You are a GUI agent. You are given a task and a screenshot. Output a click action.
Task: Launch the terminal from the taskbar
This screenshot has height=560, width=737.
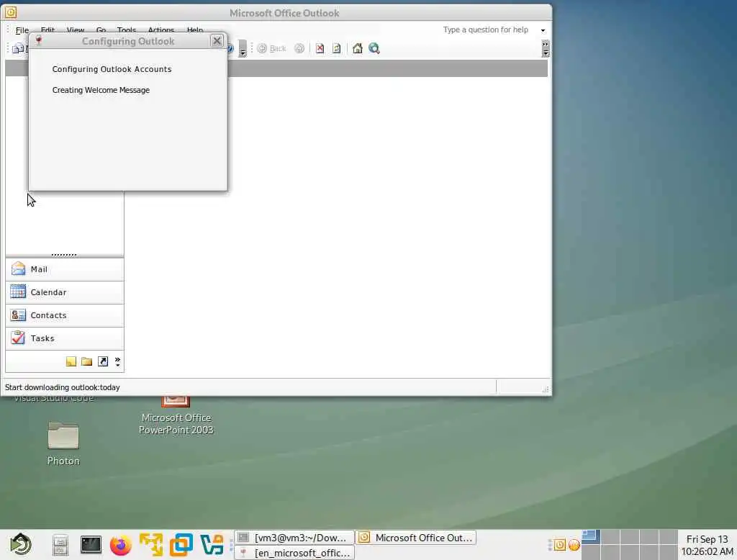pos(91,545)
